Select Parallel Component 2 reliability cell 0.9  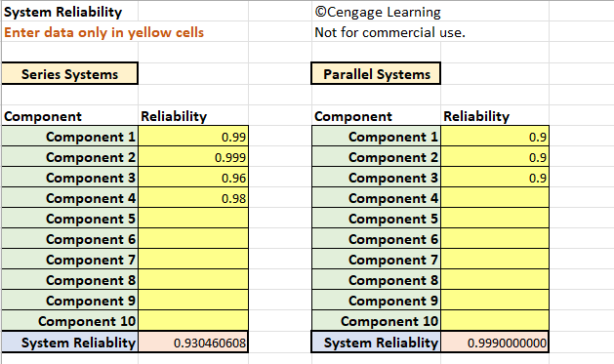495,156
